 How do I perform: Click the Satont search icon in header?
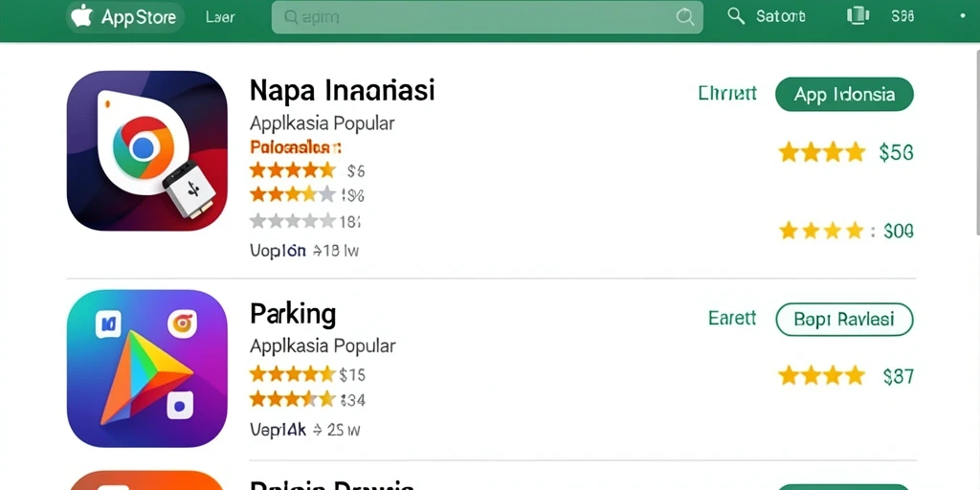(736, 16)
